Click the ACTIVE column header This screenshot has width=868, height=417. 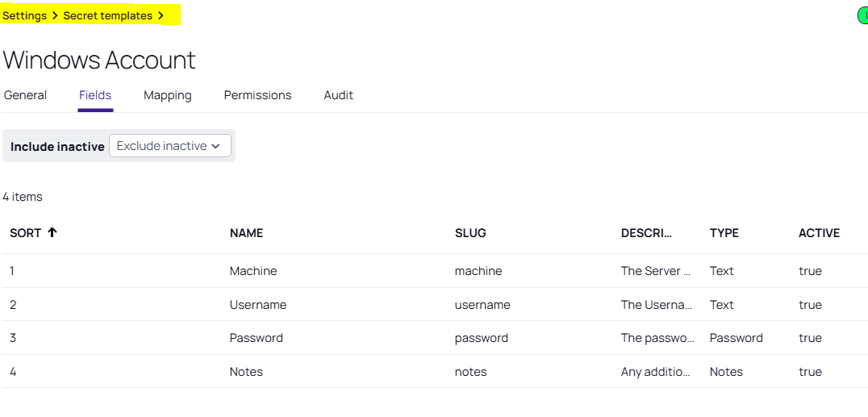[819, 233]
